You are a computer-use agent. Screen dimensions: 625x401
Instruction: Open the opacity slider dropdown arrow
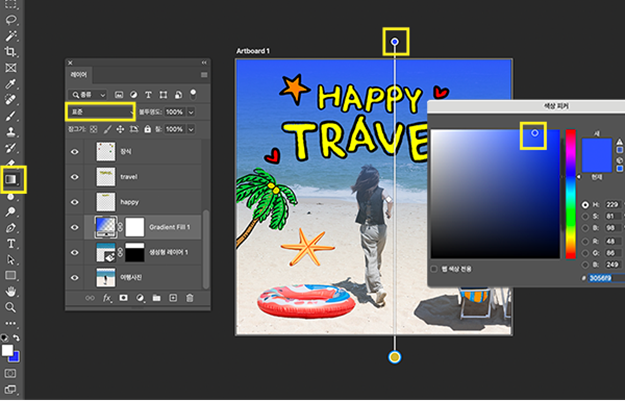point(191,112)
